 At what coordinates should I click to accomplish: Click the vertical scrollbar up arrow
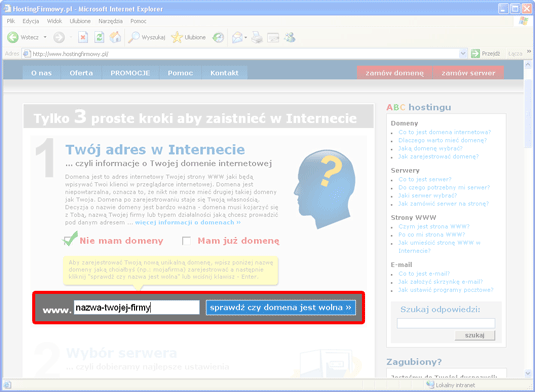coord(528,64)
